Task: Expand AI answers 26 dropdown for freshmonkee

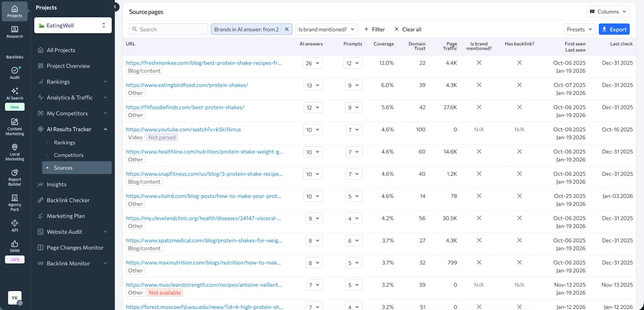Action: (x=313, y=63)
